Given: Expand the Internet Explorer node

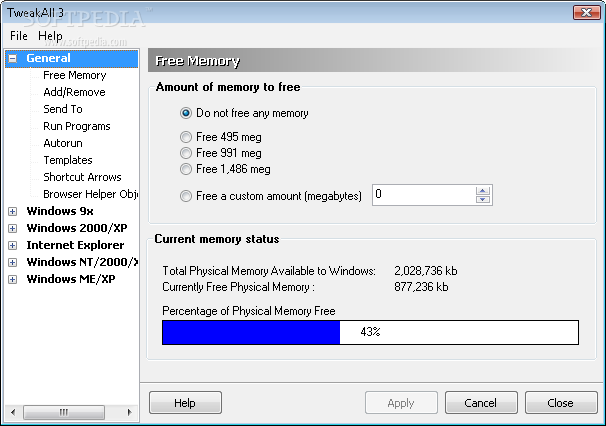Looking at the screenshot, I should tap(12, 245).
